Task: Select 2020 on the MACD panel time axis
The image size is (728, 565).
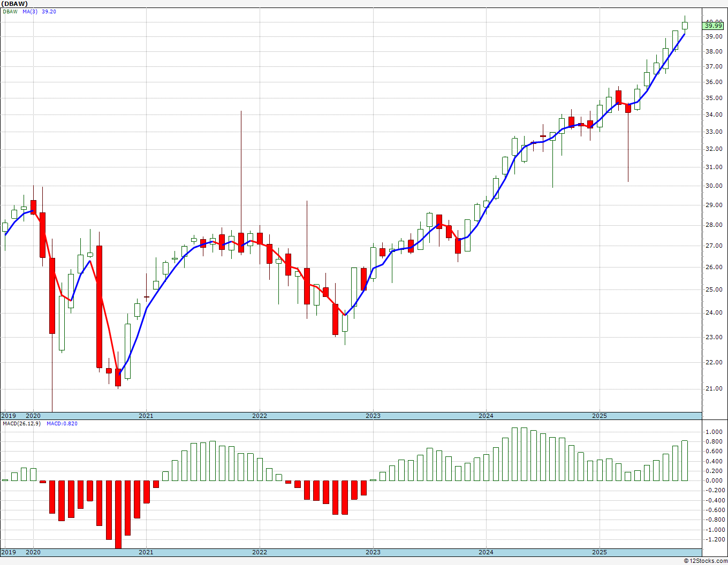Action: click(x=33, y=552)
